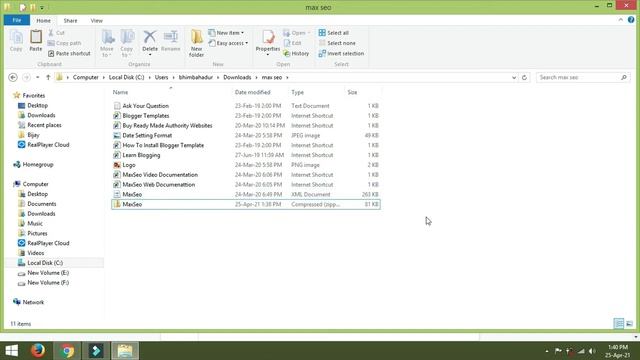Click Users in the address bar path
The width and height of the screenshot is (640, 360).
[161, 77]
